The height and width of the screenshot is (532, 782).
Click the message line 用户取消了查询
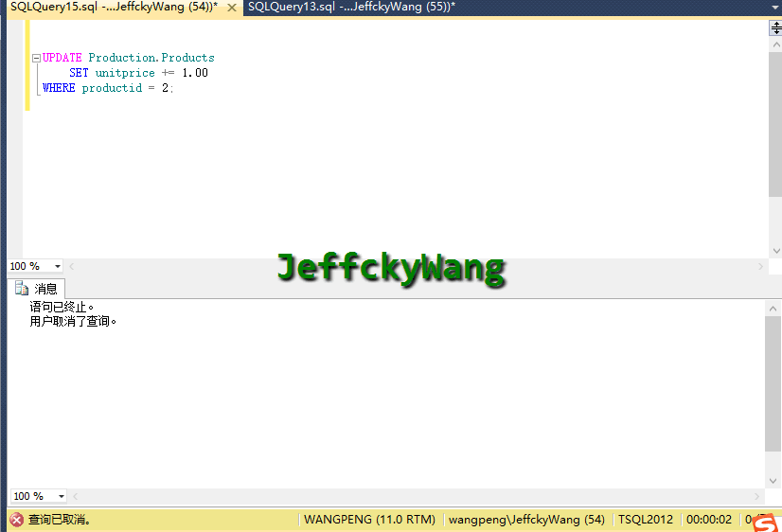73,321
